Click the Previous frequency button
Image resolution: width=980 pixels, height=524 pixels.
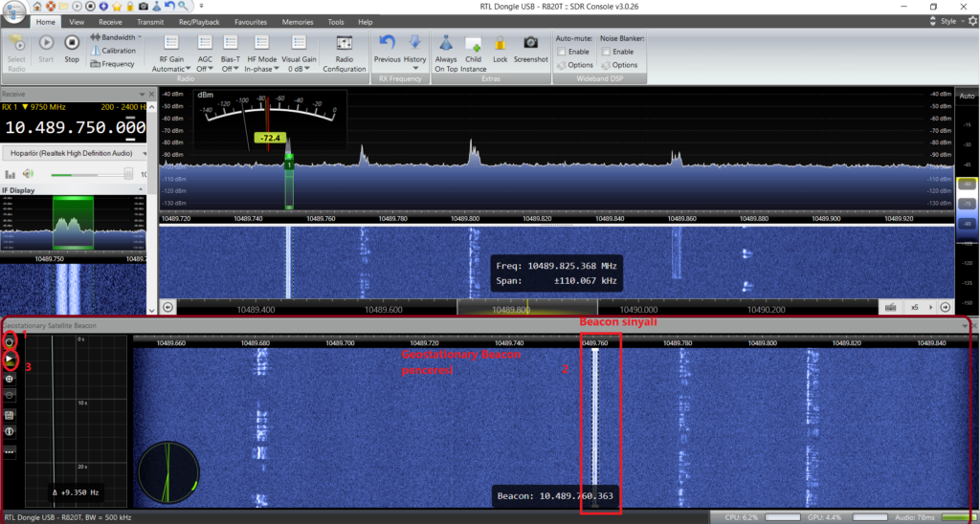(387, 48)
